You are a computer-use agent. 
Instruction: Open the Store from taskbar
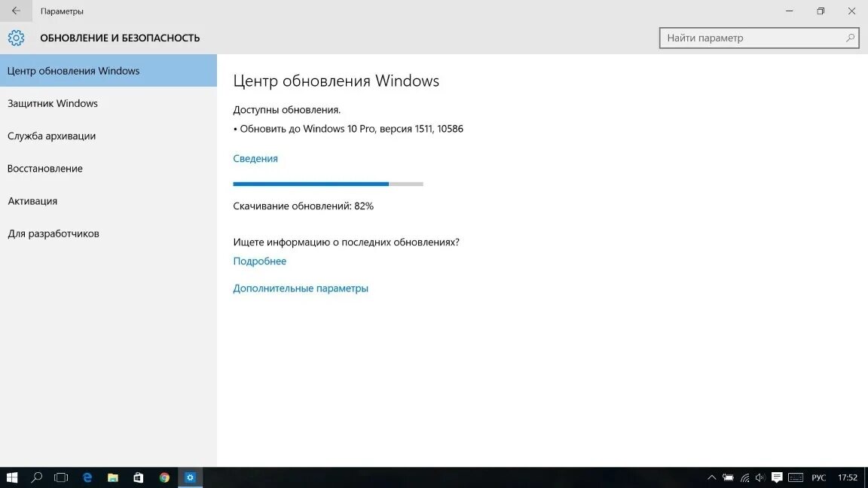(139, 477)
